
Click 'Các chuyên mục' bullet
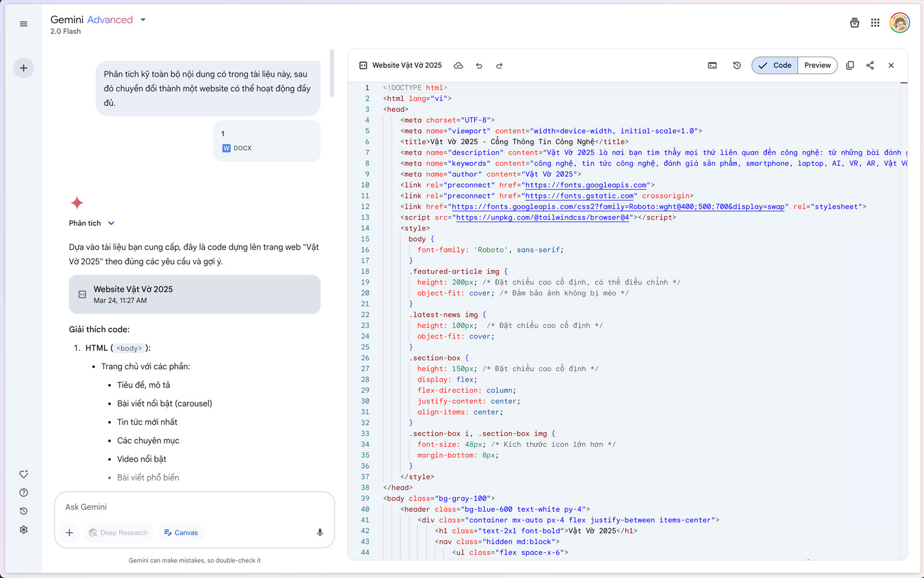(148, 440)
